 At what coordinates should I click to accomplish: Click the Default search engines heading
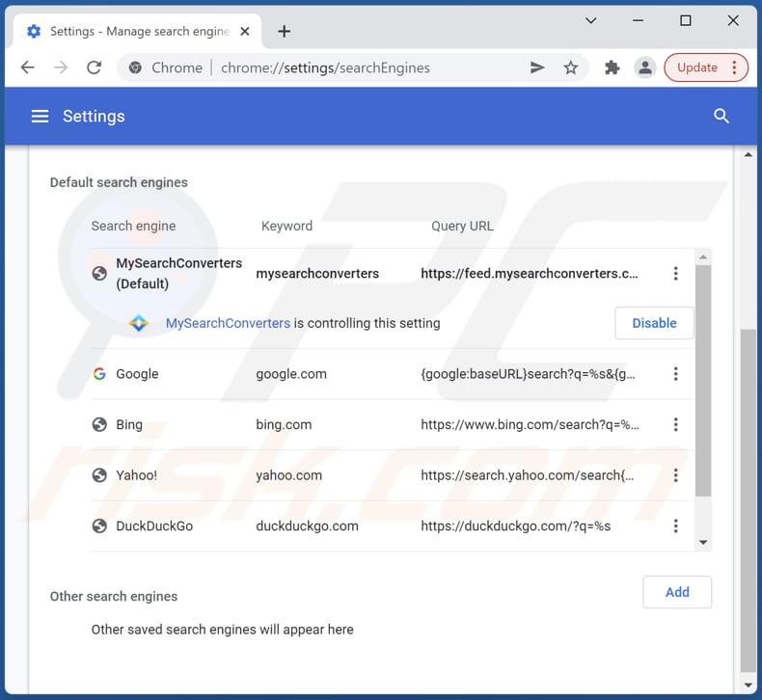coord(119,182)
